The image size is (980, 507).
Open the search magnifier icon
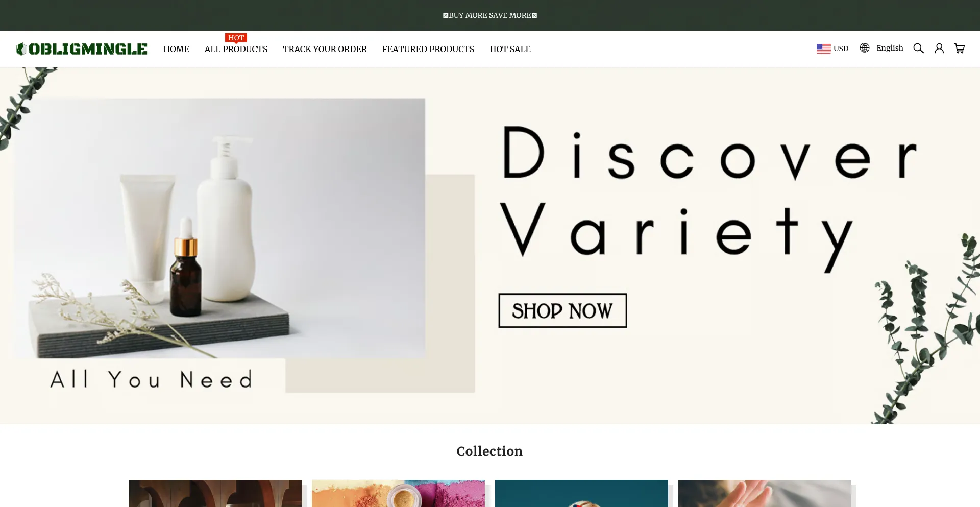point(918,49)
